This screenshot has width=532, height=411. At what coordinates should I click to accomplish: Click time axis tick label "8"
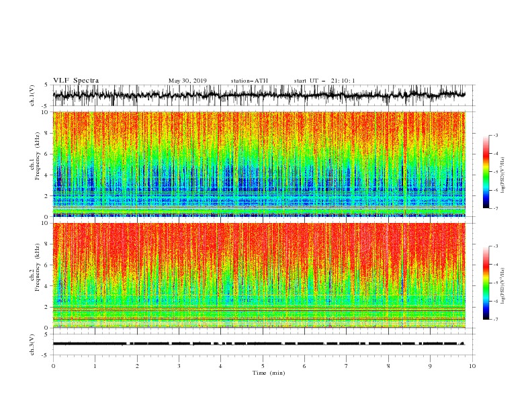(x=388, y=366)
